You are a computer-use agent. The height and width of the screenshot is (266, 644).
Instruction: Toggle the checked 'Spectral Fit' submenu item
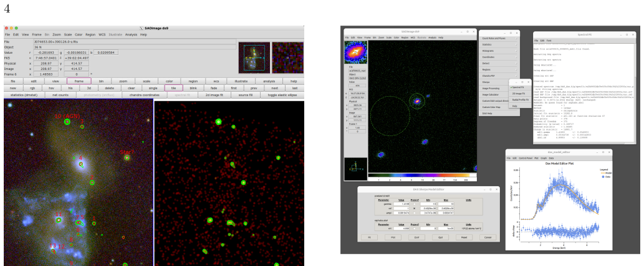click(x=519, y=87)
